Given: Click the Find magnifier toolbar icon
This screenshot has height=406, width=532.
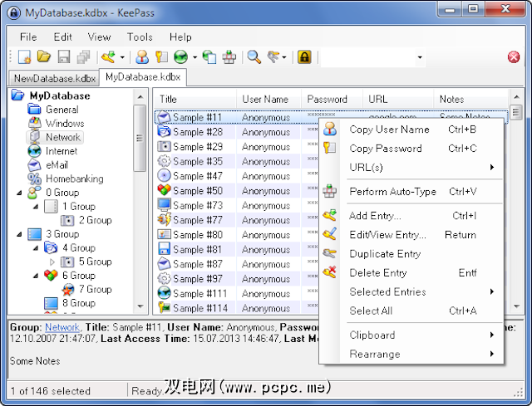Looking at the screenshot, I should pyautogui.click(x=254, y=57).
